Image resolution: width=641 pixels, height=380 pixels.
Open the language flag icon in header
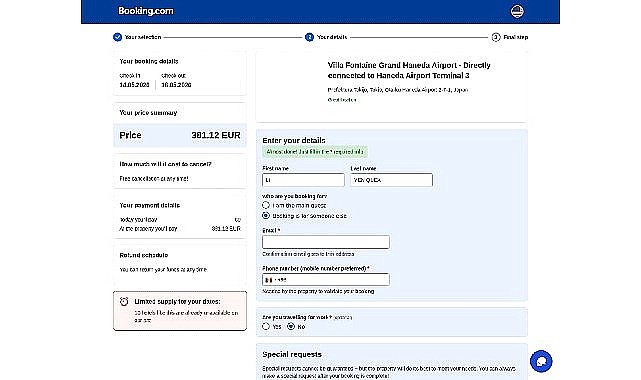(517, 11)
